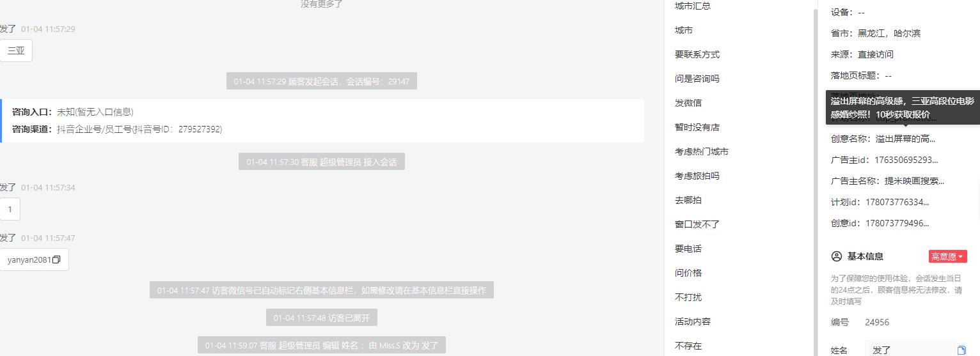Choose the 发微信 quick reply
Viewport: 980px width, 356px height.
coord(688,103)
